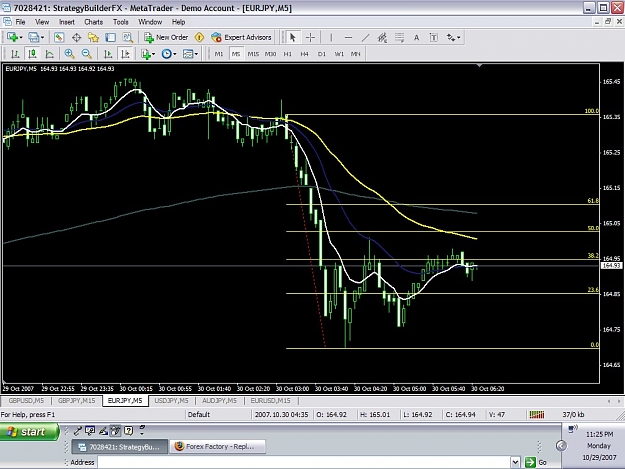The height and width of the screenshot is (469, 625).
Task: Toggle the Terminal panel icon
Action: pyautogui.click(x=110, y=37)
